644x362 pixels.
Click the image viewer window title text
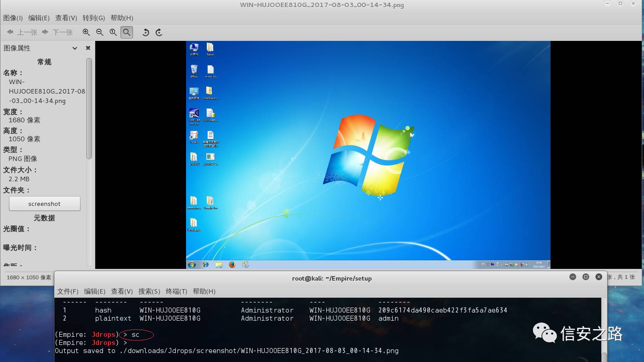[x=322, y=5]
